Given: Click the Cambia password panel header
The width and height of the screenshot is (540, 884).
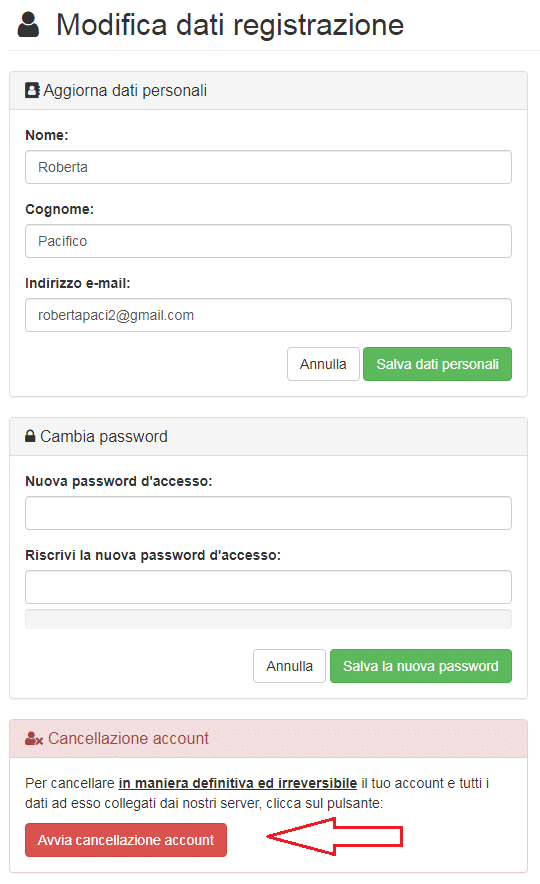Looking at the screenshot, I should tap(268, 436).
